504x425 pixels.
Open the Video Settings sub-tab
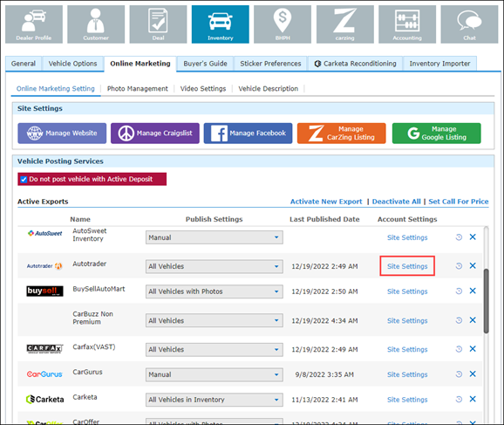click(x=203, y=88)
